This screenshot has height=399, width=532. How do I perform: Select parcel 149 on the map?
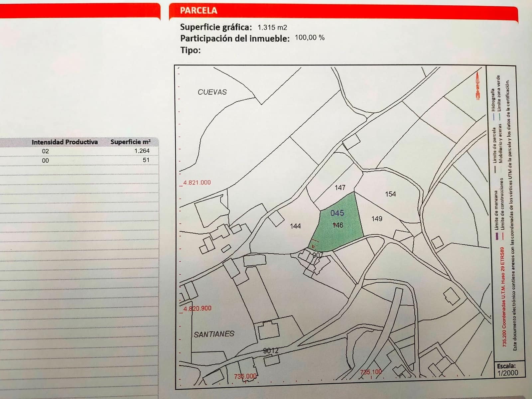pyautogui.click(x=377, y=219)
